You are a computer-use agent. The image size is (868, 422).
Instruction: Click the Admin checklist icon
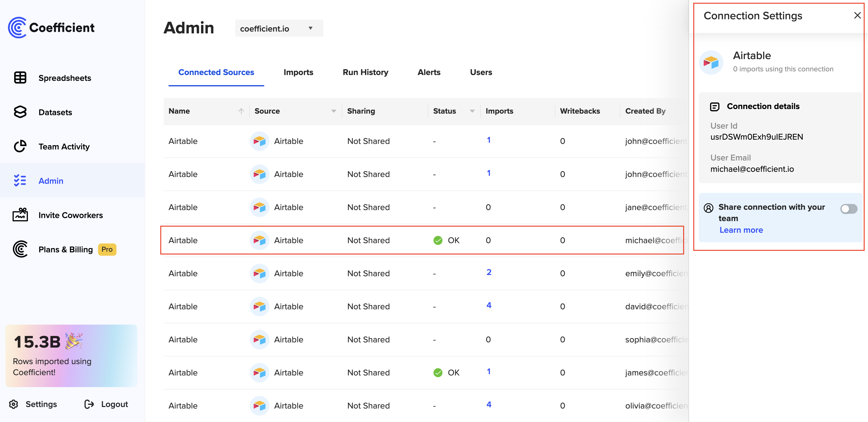point(20,180)
